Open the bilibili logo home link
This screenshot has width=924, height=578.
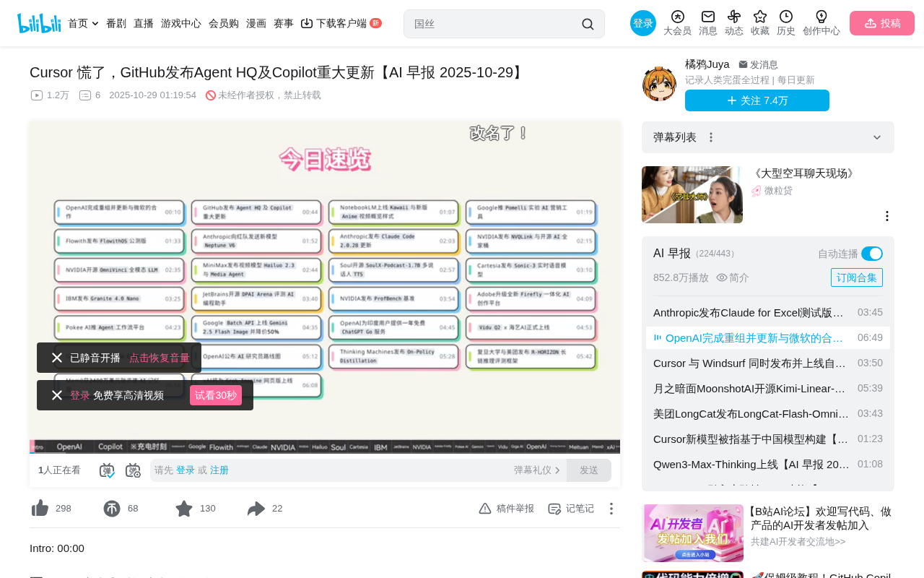pyautogui.click(x=39, y=23)
